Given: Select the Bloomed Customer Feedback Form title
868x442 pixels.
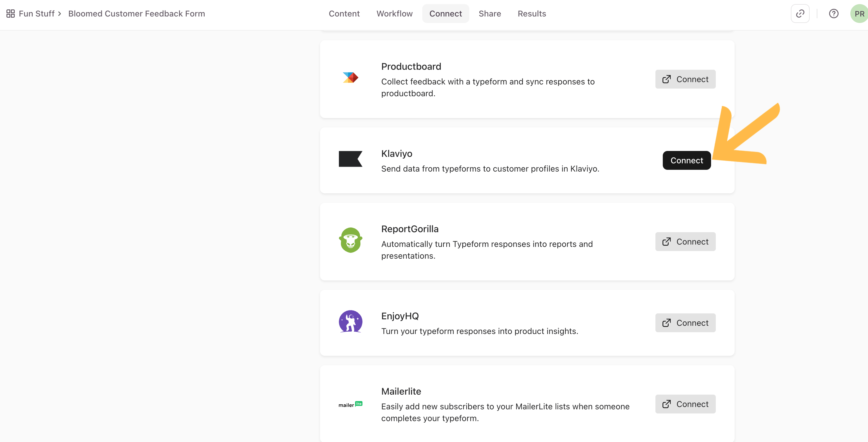Looking at the screenshot, I should (x=136, y=14).
